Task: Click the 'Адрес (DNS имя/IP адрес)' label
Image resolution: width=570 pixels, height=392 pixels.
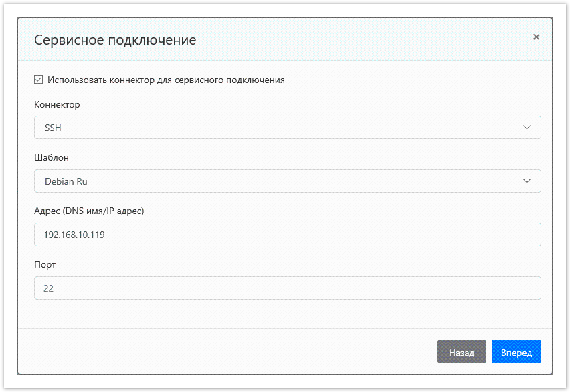Action: [x=89, y=211]
